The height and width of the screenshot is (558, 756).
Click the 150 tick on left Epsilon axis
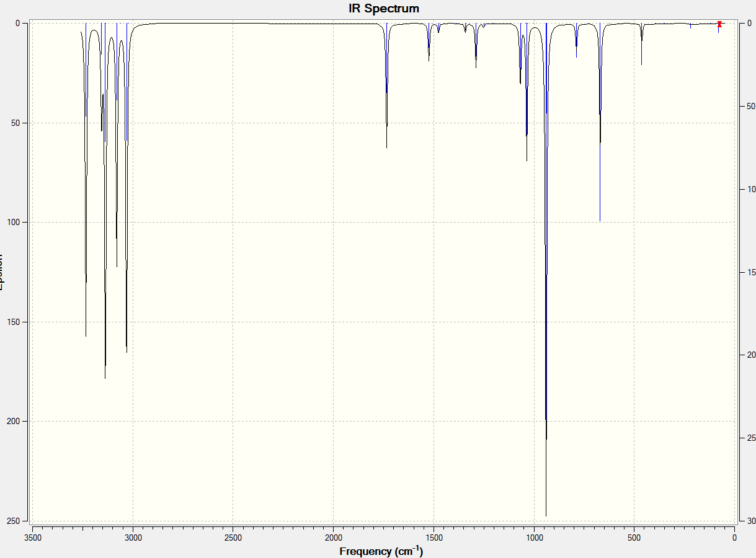pyautogui.click(x=13, y=322)
